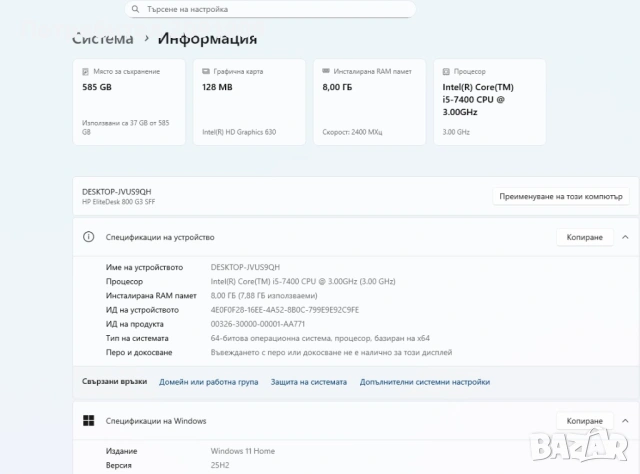Copy device specifications with Копиране button

pyautogui.click(x=584, y=237)
